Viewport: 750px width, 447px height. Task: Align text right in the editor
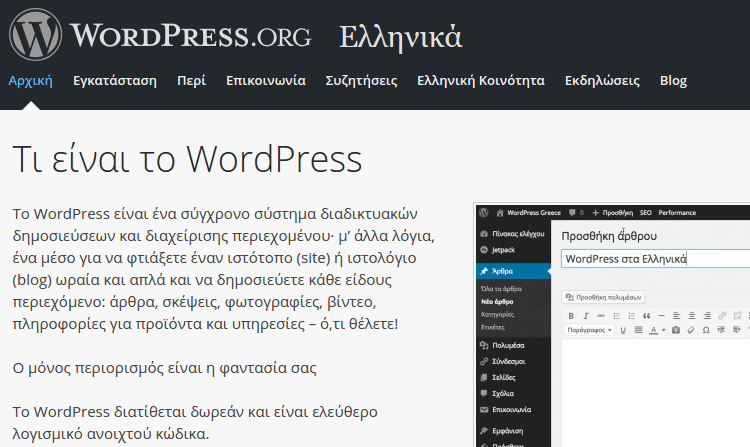pyautogui.click(x=707, y=316)
